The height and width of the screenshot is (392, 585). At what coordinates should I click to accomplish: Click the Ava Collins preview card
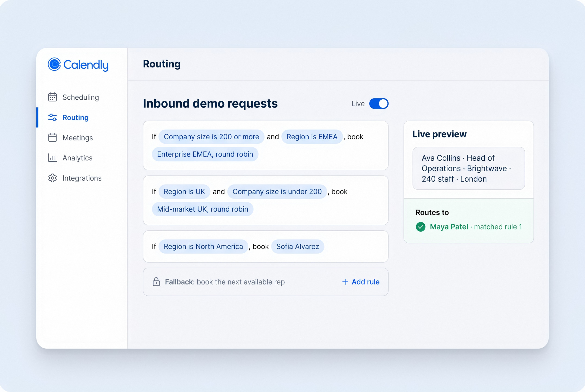click(x=468, y=168)
